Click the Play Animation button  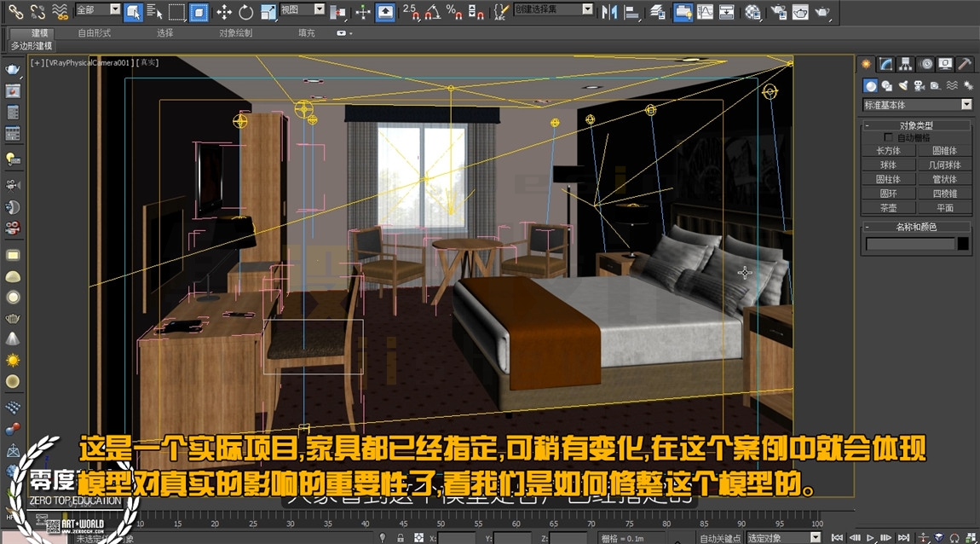pos(870,538)
